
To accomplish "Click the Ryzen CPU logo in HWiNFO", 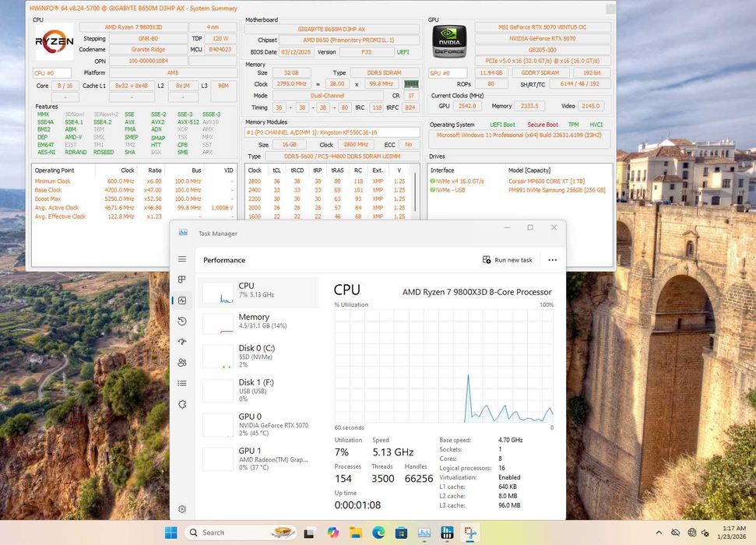I will (54, 41).
